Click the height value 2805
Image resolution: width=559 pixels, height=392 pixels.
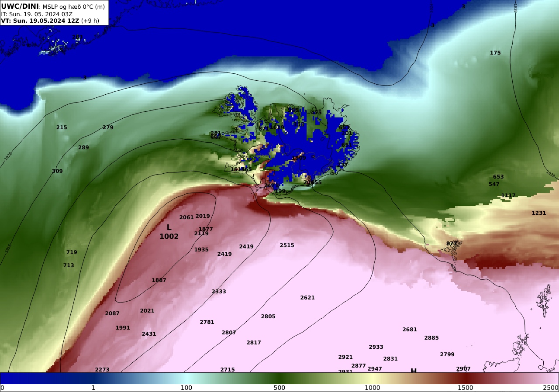point(268,316)
